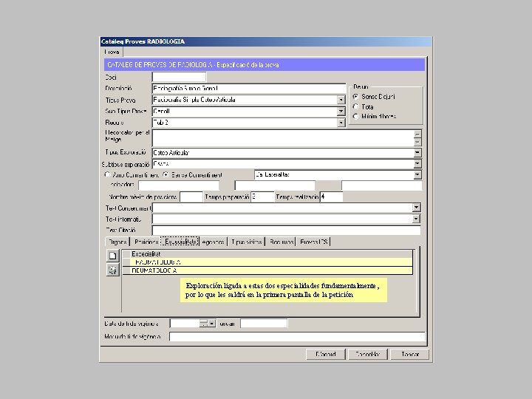Select the TRAUMATOLOGIA speciality row
Viewport: 532px width, 399px height.
click(267, 262)
